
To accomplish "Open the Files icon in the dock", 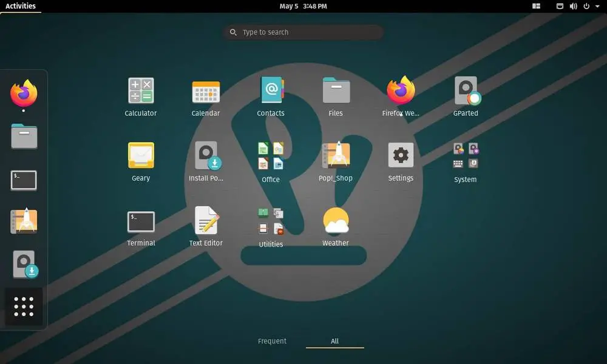I will click(x=24, y=136).
